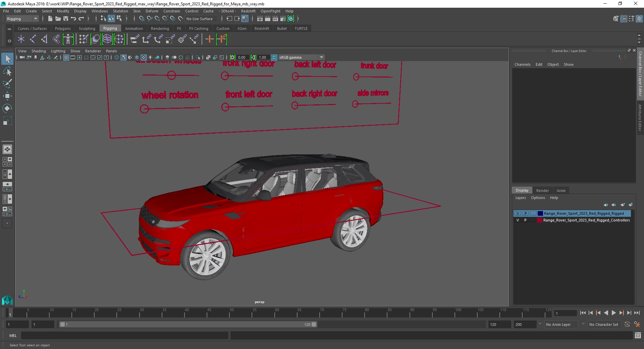Viewport: 644px width, 349px height.
Task: Switch to the Animation shelf tab
Action: click(134, 29)
